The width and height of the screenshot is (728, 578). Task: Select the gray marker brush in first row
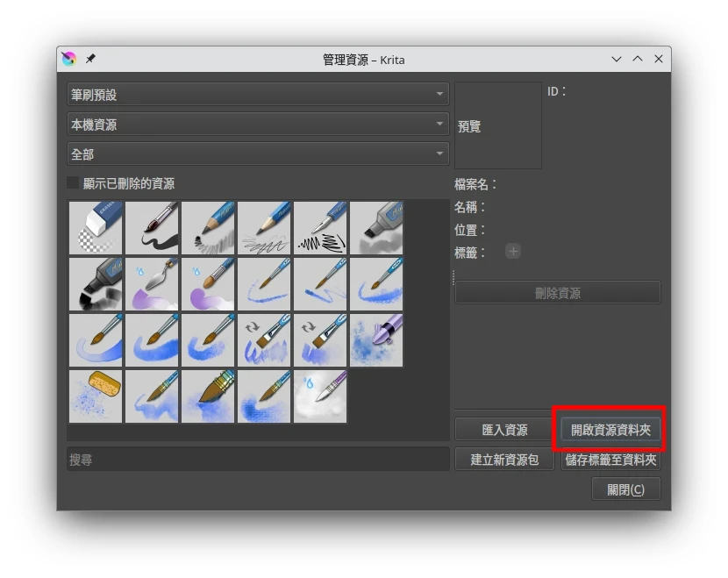(377, 228)
